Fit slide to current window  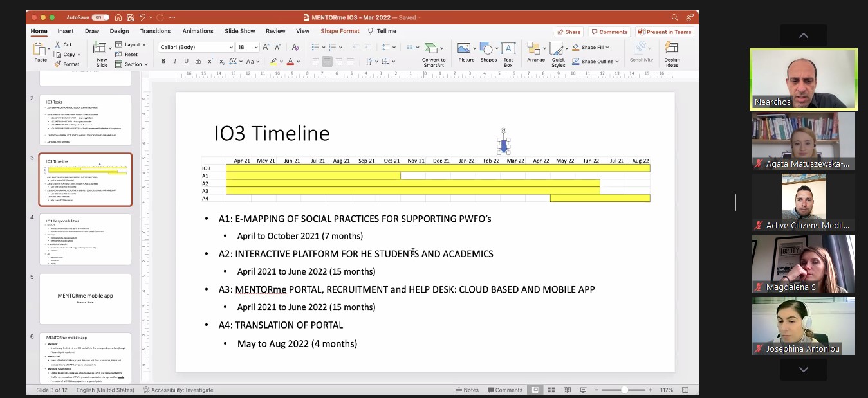pyautogui.click(x=685, y=390)
